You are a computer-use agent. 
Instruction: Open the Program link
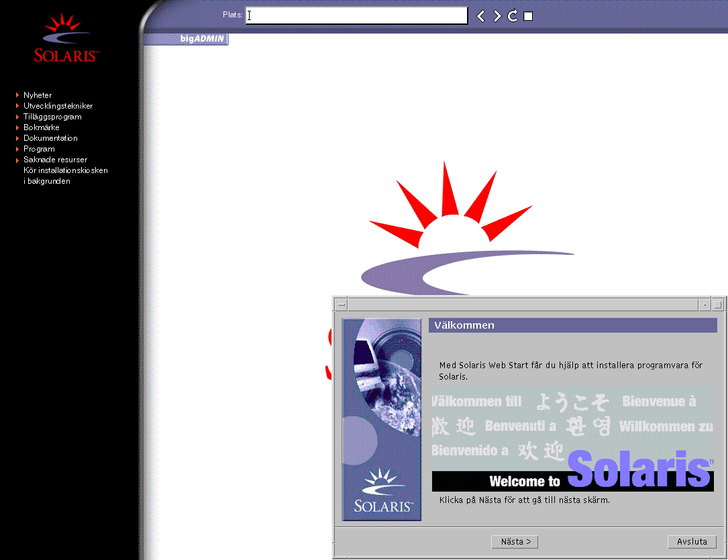point(39,149)
